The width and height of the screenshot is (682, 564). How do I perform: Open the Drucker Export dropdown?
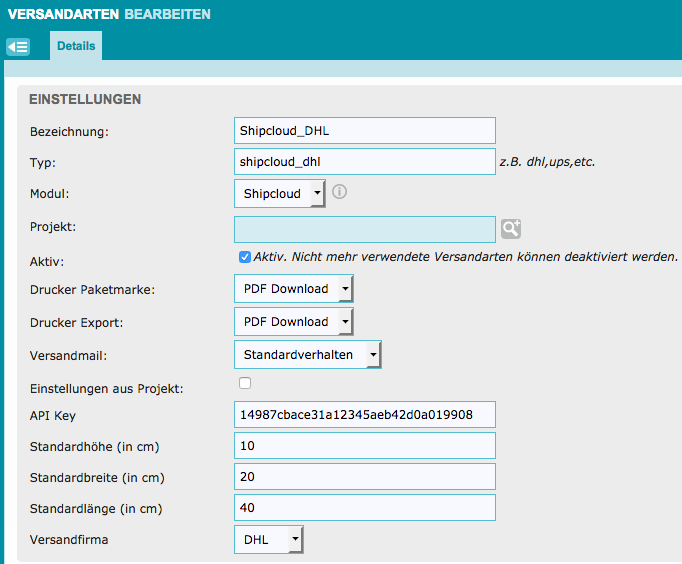tap(294, 322)
